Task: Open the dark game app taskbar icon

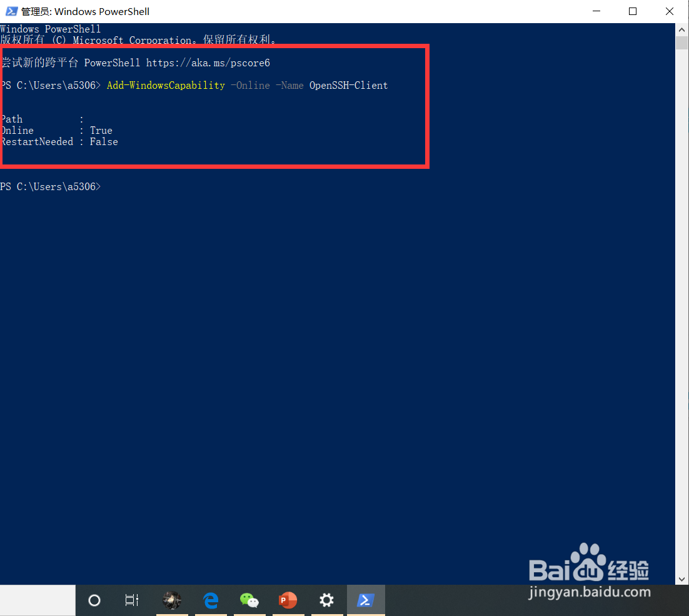Action: point(172,600)
